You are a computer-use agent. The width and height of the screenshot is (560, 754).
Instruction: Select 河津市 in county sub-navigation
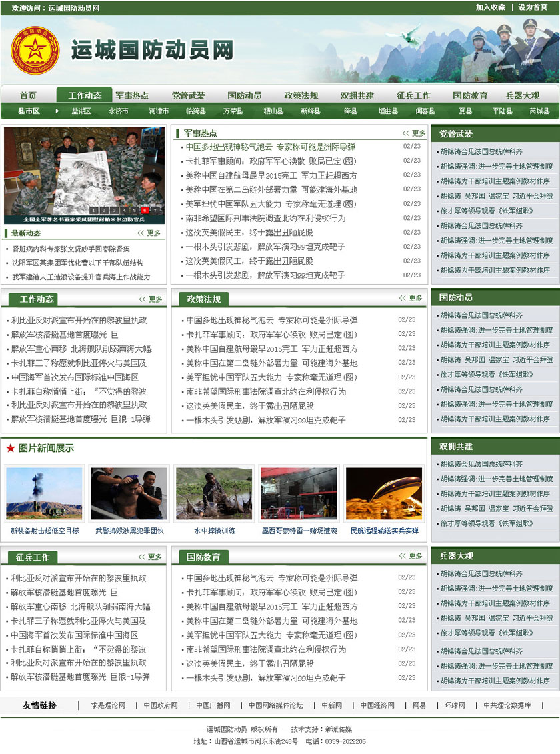[159, 111]
